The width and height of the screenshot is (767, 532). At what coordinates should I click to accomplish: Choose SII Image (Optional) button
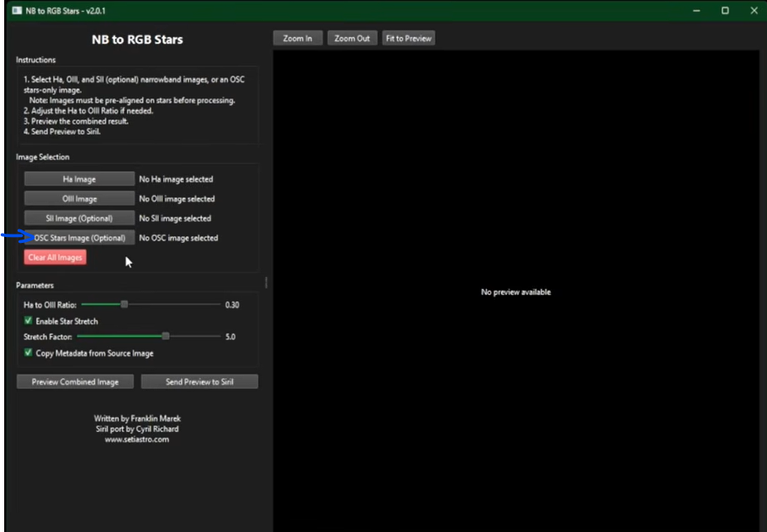click(79, 218)
